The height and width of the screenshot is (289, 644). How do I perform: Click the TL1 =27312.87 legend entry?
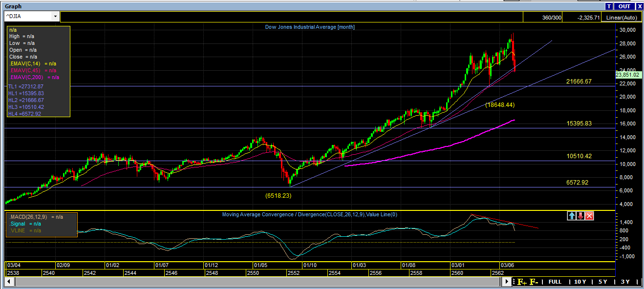[26, 86]
